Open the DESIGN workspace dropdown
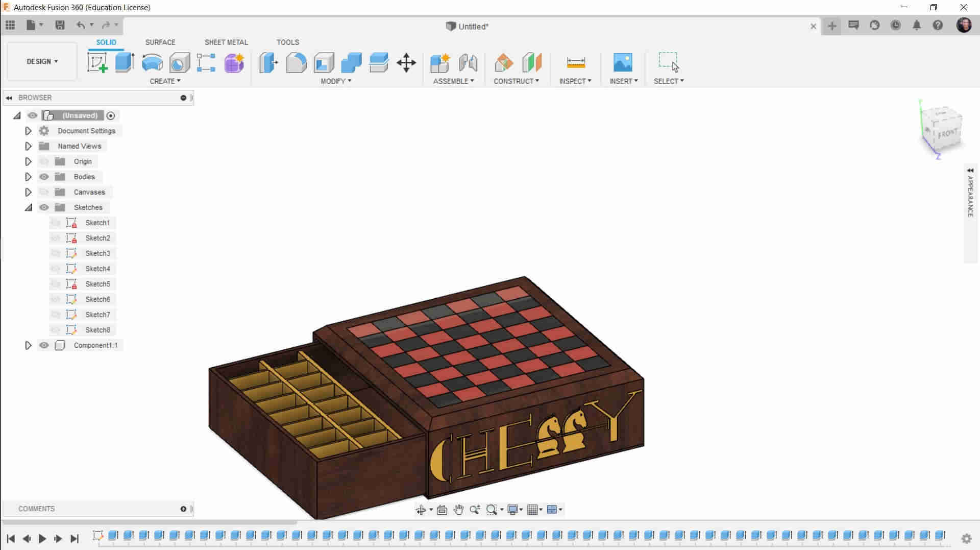 click(x=42, y=61)
